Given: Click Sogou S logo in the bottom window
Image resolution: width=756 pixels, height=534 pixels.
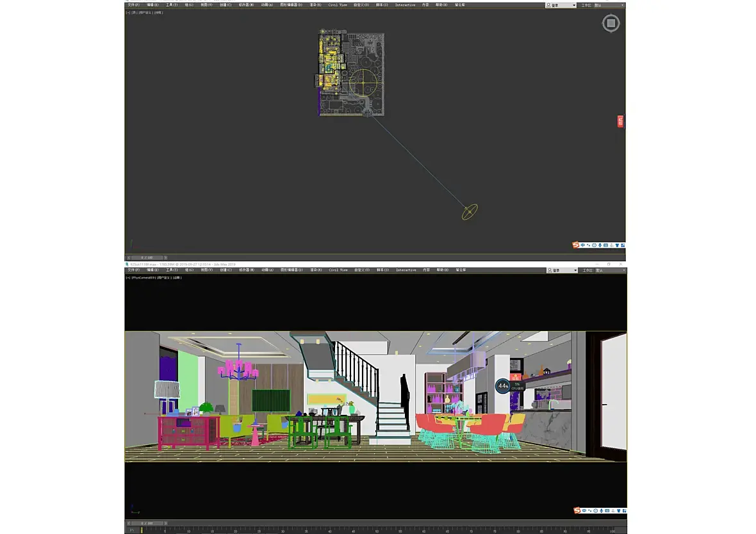Looking at the screenshot, I should pos(577,510).
